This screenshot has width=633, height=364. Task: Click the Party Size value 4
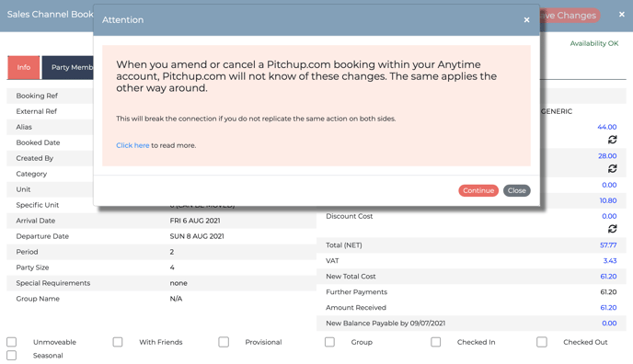(x=172, y=267)
